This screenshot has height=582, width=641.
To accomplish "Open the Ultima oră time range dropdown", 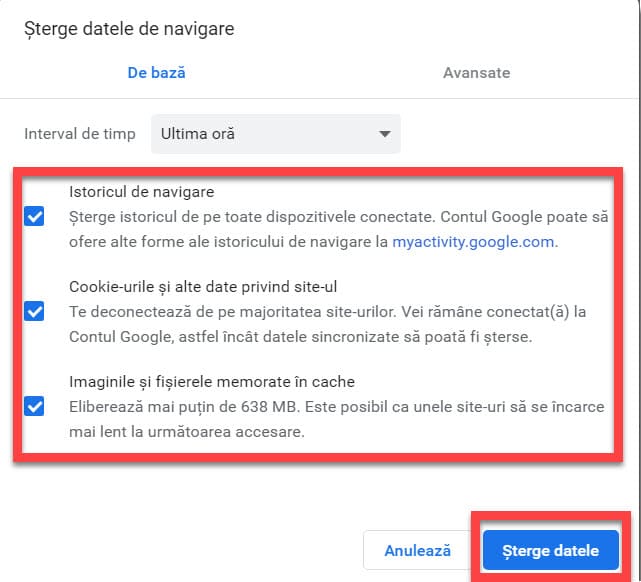I will (x=275, y=134).
